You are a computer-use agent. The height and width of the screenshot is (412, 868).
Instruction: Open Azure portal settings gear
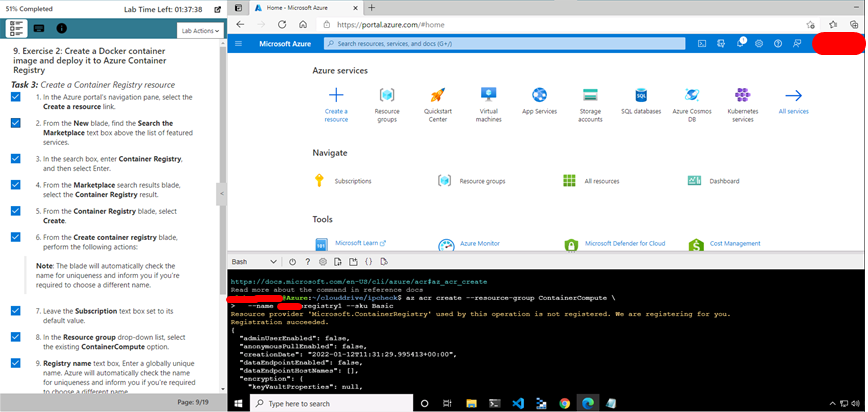(x=759, y=43)
